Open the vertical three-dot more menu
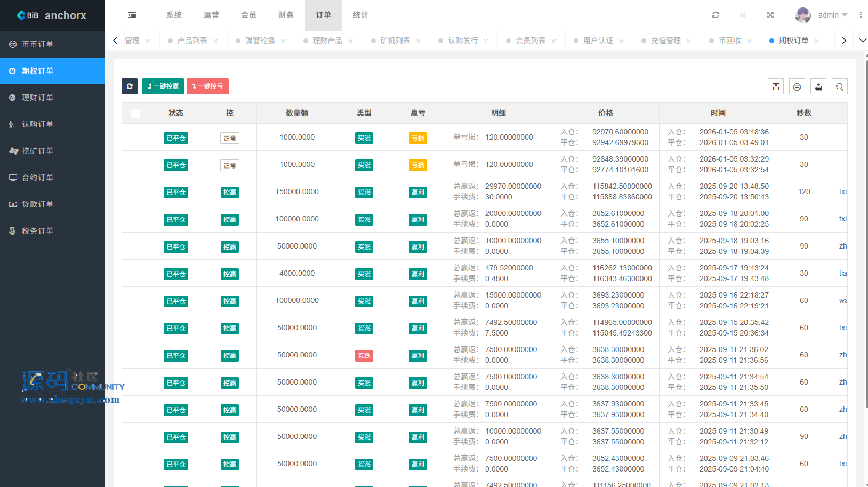Viewport: 868px width, 487px height. click(861, 15)
